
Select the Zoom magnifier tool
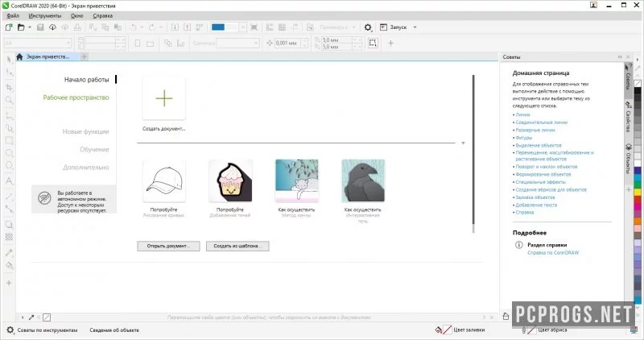point(9,100)
